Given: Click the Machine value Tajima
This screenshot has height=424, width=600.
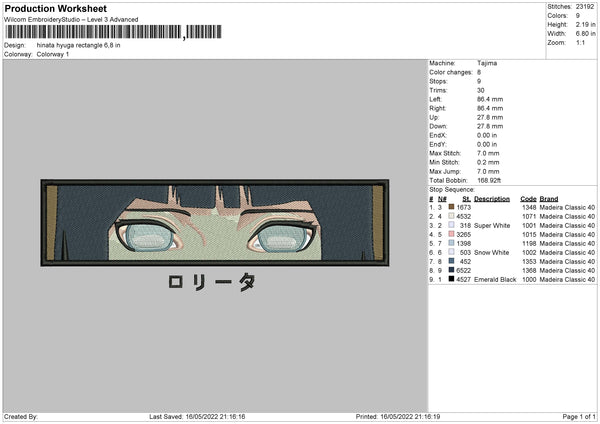Looking at the screenshot, I should coord(487,63).
